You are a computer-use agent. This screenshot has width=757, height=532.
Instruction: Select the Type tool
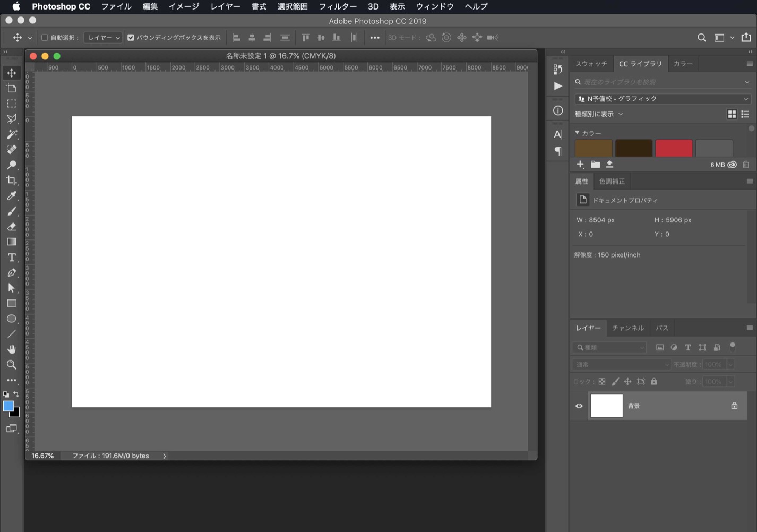(12, 258)
